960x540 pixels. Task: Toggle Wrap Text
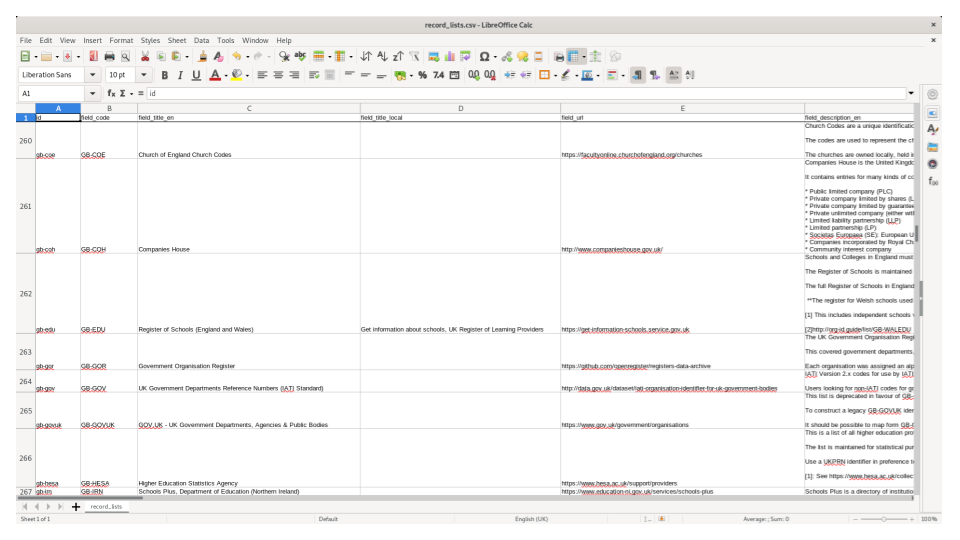[x=314, y=75]
